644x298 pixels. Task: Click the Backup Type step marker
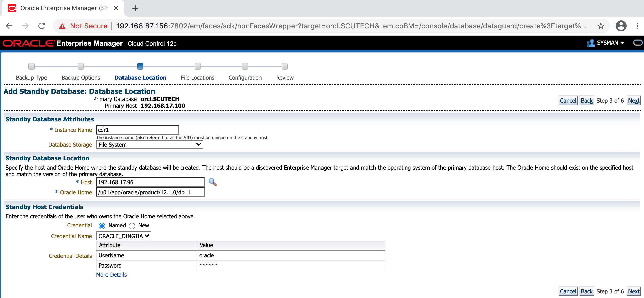point(32,66)
